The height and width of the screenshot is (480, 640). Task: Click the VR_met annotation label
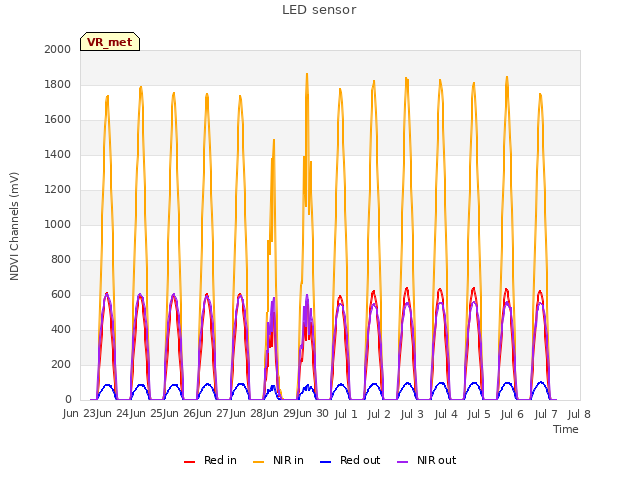[110, 42]
